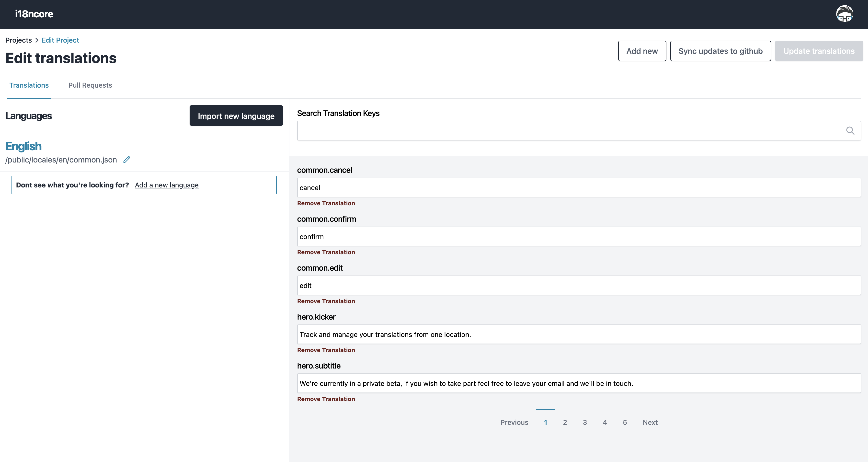Image resolution: width=868 pixels, height=462 pixels.
Task: Click the 'Dont see what you're looking for?' text
Action: click(72, 185)
